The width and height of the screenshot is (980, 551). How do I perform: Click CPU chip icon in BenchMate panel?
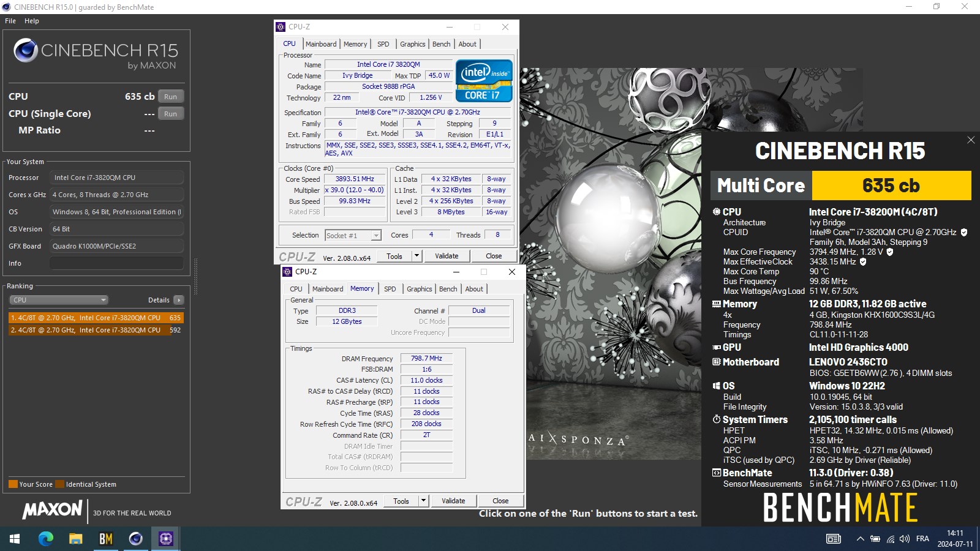[717, 212]
